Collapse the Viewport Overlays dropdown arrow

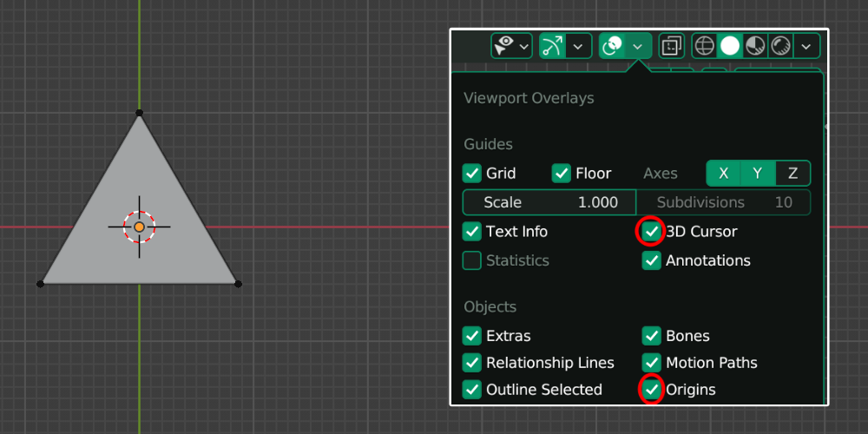(638, 47)
